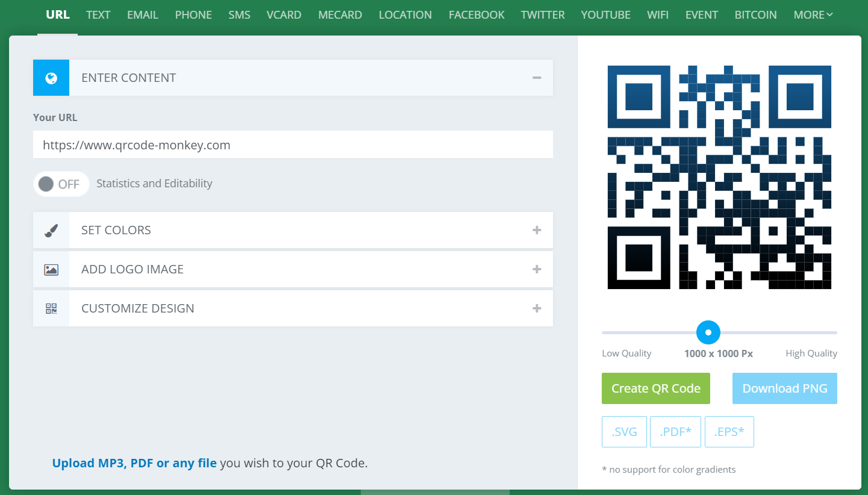Switch to the YOUTUBE tab
This screenshot has height=495, width=868.
click(605, 15)
